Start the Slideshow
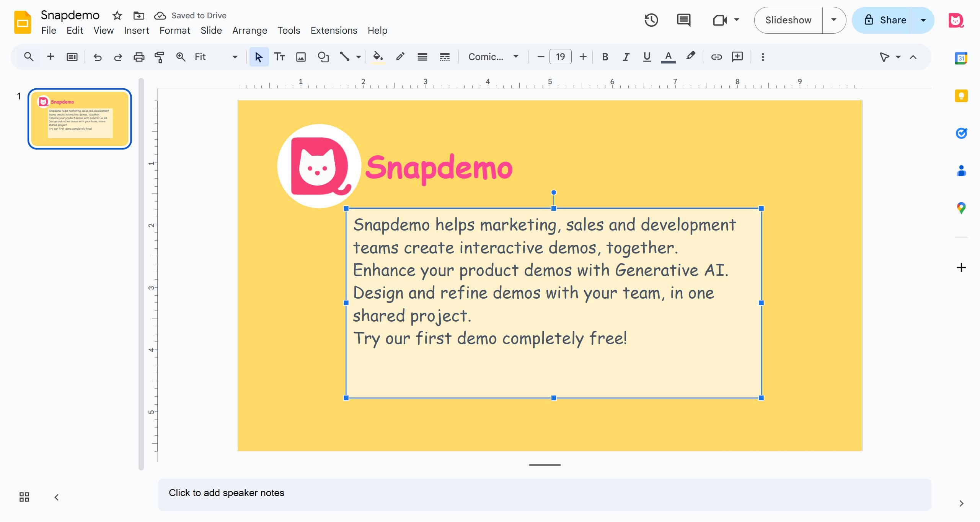 pos(788,20)
